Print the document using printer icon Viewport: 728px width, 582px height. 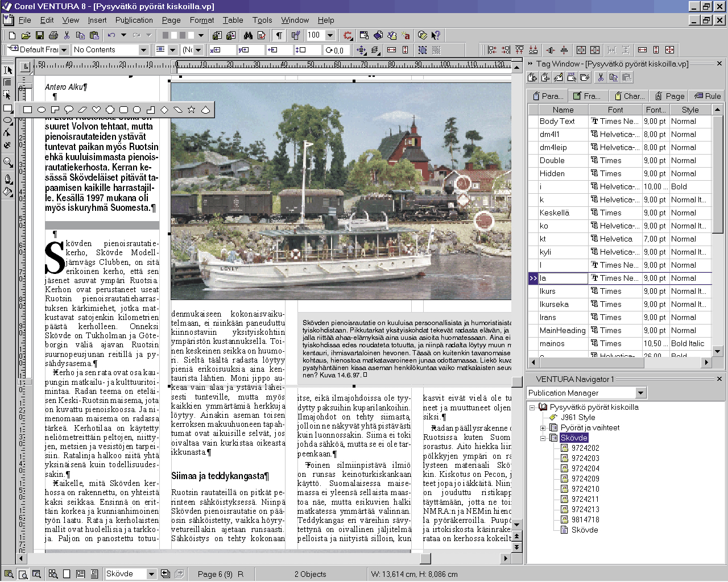pyautogui.click(x=53, y=35)
